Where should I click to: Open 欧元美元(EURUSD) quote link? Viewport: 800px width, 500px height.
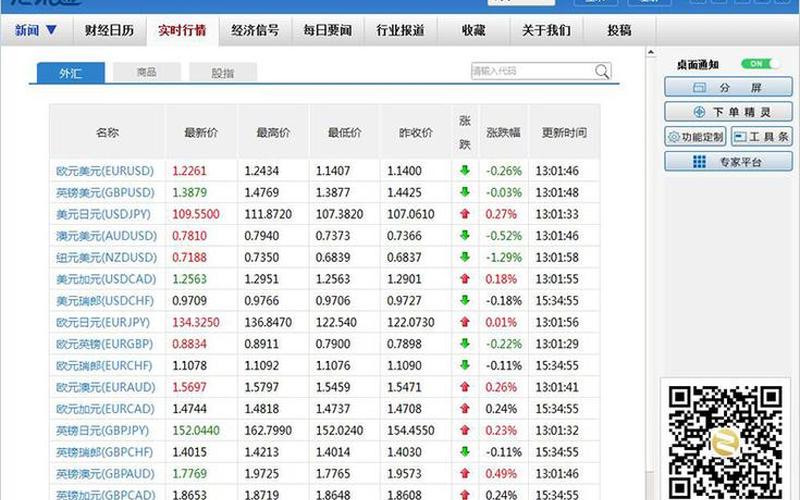pos(105,170)
